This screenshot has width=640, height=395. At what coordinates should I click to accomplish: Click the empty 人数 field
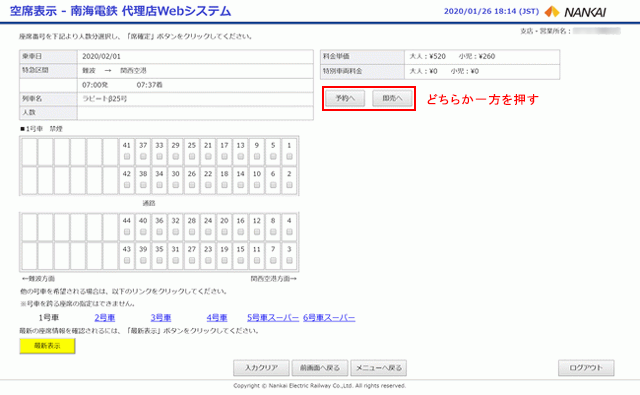coord(195,113)
